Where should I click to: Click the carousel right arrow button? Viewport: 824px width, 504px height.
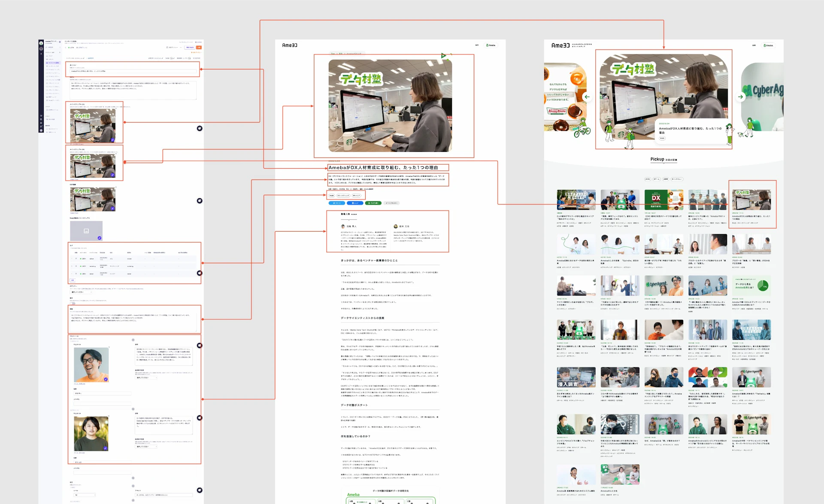pos(740,97)
